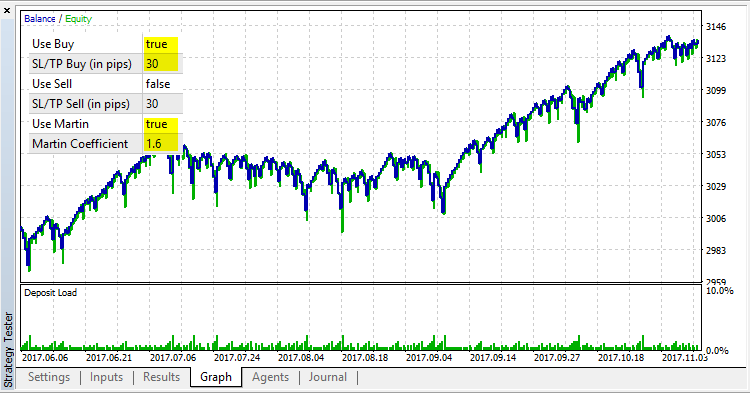This screenshot has width=750, height=394.
Task: Click the Martin Coefficient label
Action: pos(80,144)
